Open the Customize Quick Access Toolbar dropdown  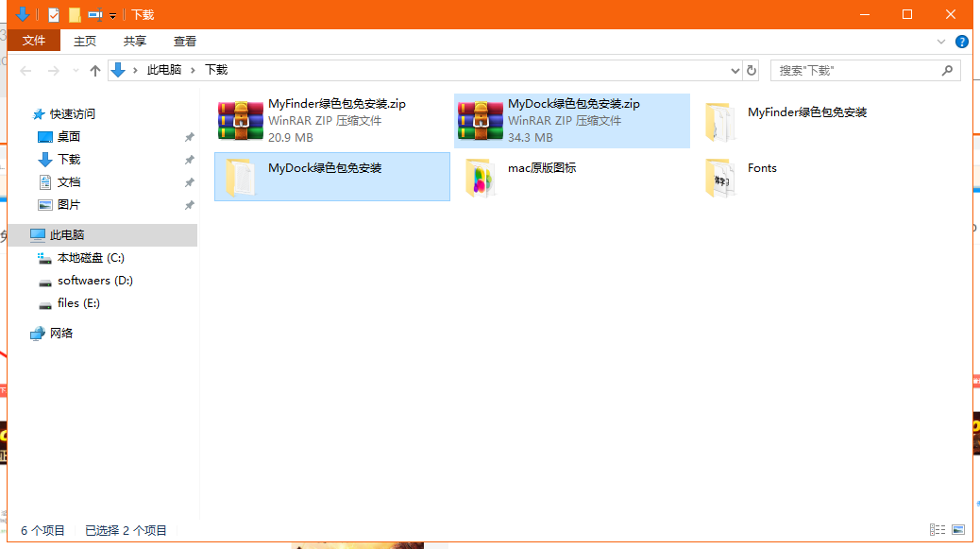(x=112, y=16)
